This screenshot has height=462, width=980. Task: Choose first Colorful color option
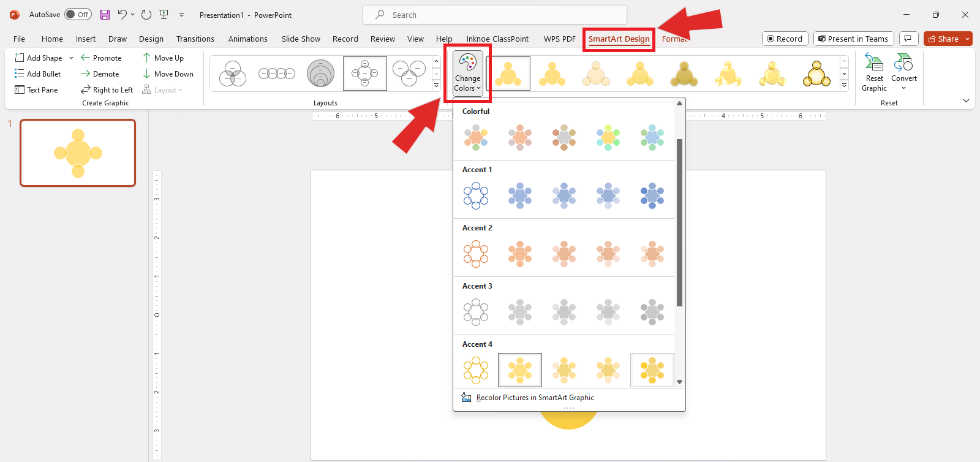pyautogui.click(x=476, y=137)
